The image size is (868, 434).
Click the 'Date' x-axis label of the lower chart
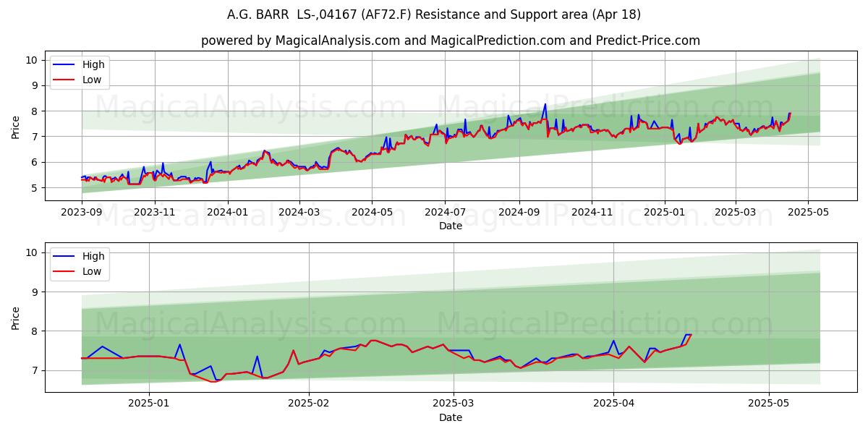[451, 417]
